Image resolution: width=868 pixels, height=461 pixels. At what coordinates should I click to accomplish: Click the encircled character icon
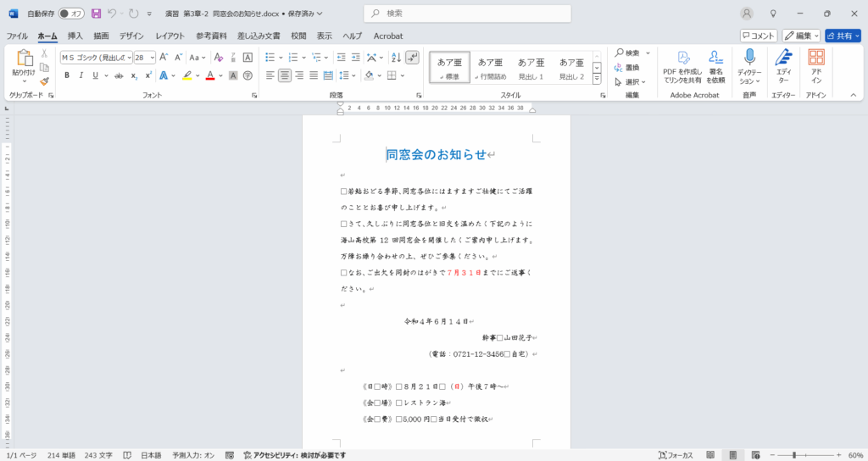click(248, 75)
